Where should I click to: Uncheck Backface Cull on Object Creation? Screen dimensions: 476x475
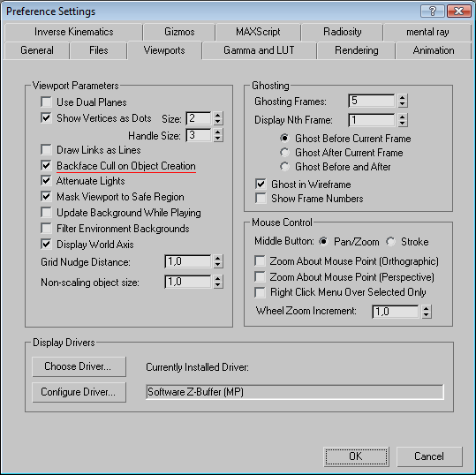pyautogui.click(x=46, y=165)
